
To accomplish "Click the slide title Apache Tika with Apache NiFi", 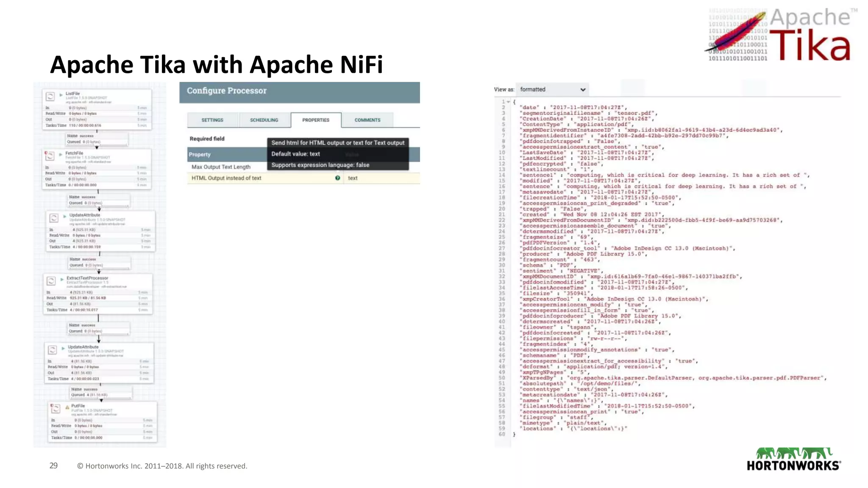I will coord(217,64).
